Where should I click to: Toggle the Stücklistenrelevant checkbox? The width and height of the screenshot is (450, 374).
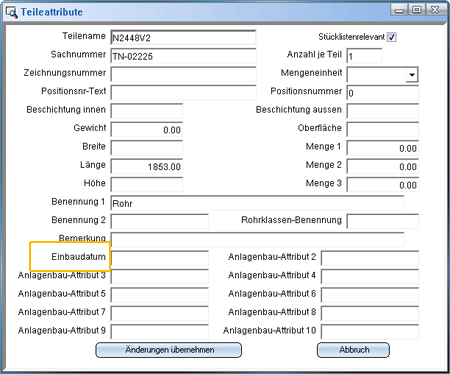tap(392, 37)
